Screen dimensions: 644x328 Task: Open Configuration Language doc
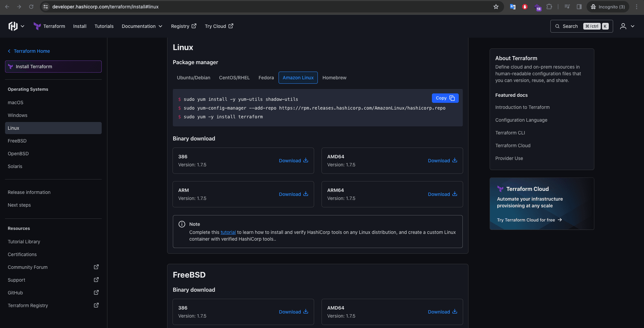(521, 120)
